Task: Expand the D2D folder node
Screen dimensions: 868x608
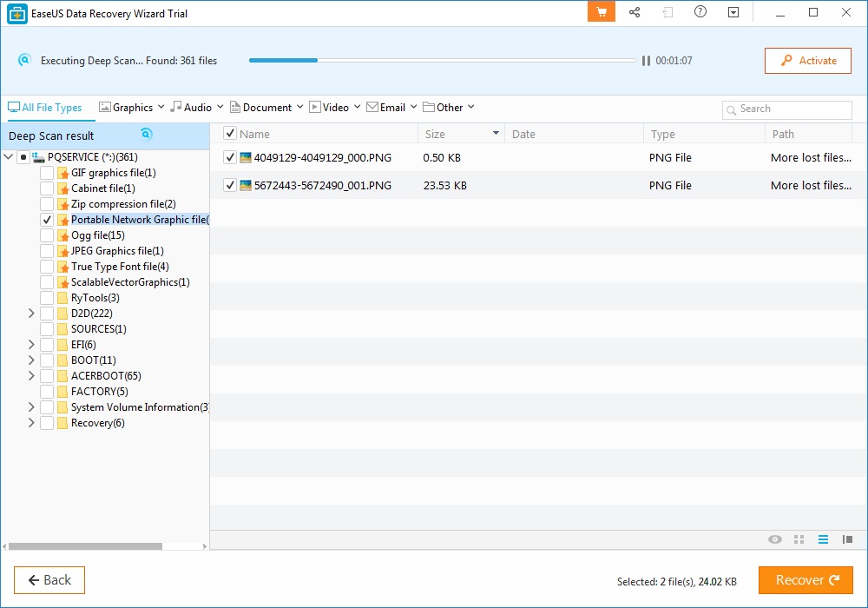Action: pyautogui.click(x=30, y=314)
